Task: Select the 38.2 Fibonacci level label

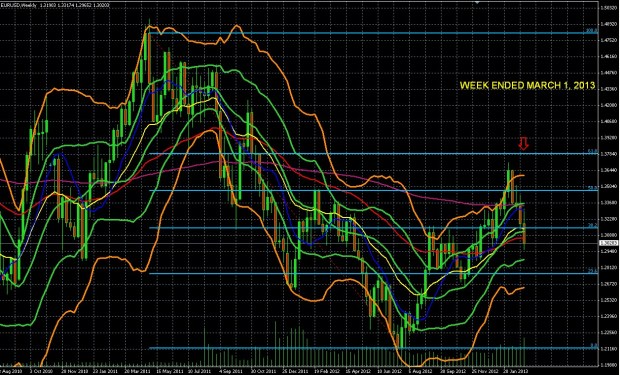Action: pos(592,225)
